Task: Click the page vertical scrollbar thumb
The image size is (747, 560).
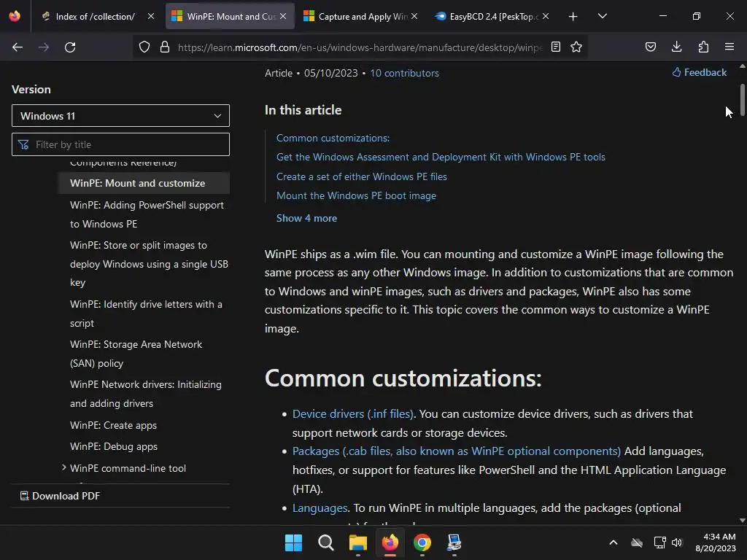Action: click(x=742, y=100)
